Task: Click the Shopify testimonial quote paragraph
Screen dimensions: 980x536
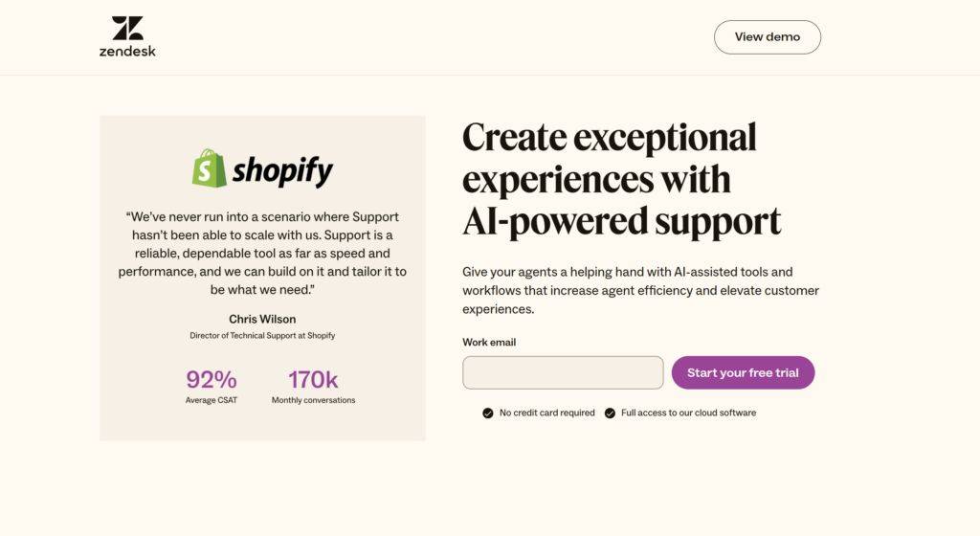Action: pyautogui.click(x=262, y=253)
